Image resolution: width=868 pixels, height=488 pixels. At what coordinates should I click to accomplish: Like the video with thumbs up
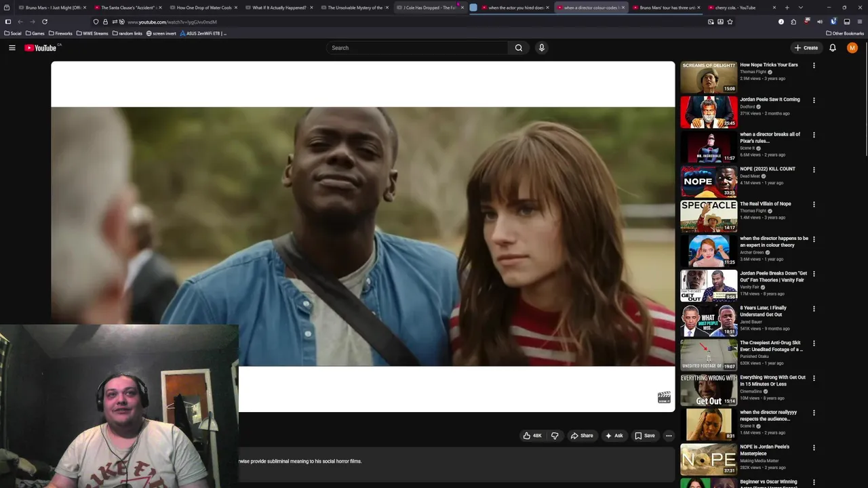[532, 436]
